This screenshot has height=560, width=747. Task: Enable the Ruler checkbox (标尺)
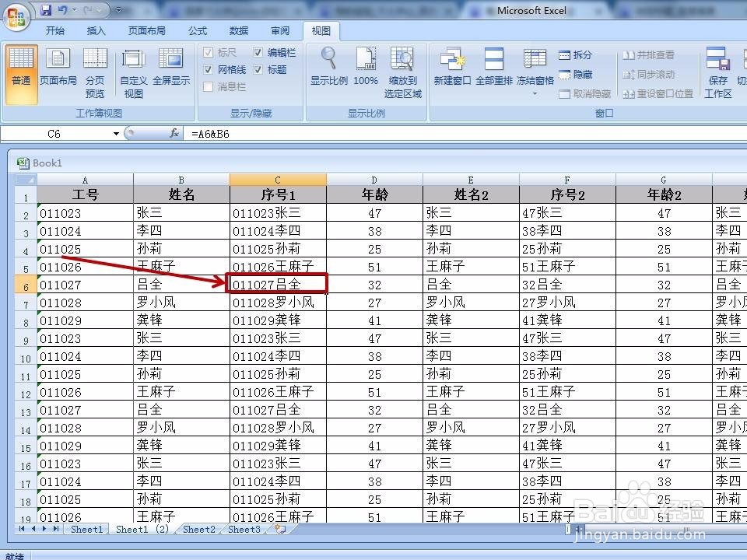coord(209,53)
